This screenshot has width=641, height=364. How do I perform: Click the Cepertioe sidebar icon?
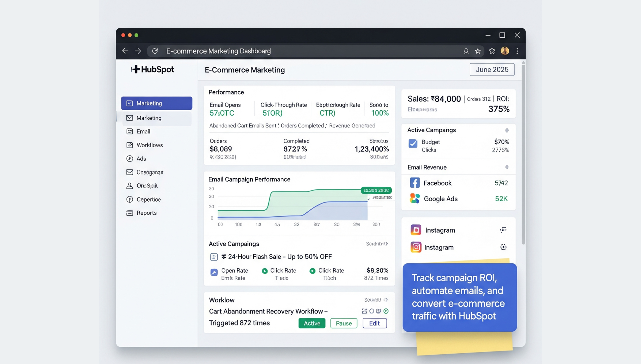(130, 199)
